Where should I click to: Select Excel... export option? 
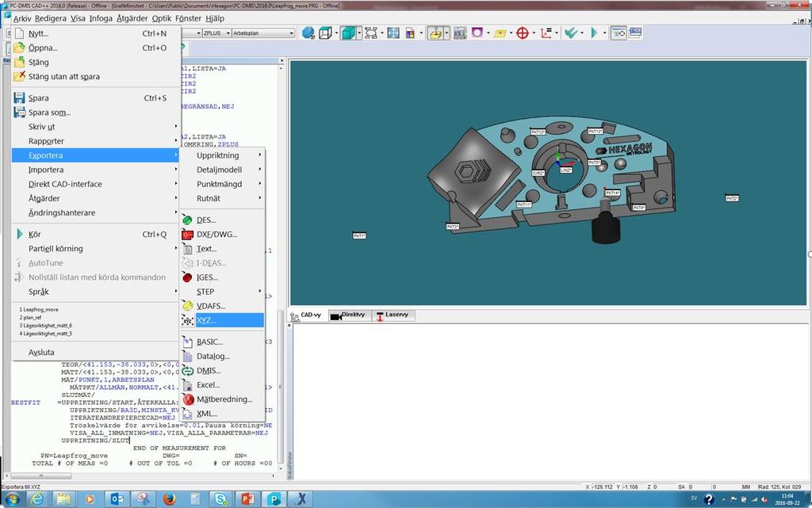tap(223, 385)
